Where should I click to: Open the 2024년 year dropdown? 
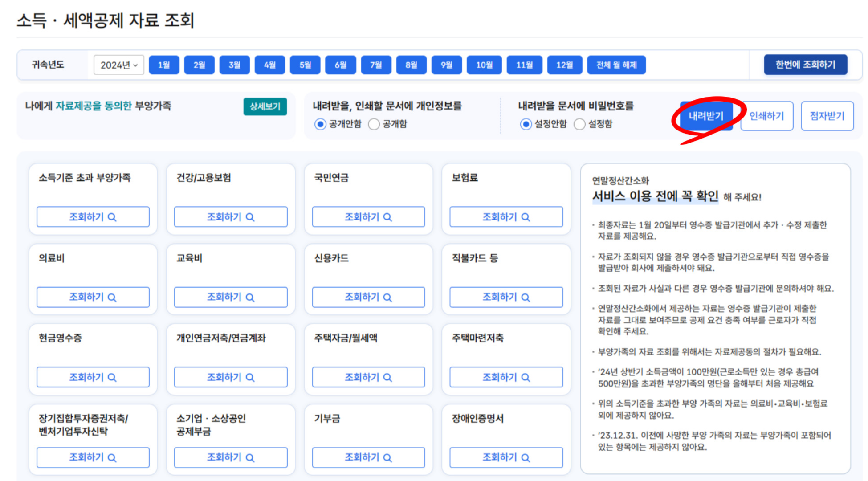click(118, 65)
